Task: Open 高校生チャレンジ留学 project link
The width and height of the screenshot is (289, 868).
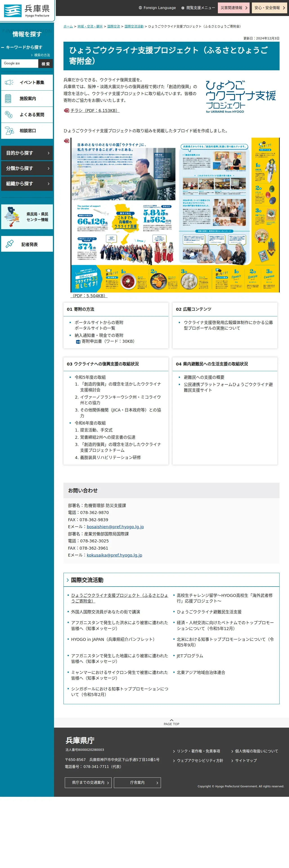Action: (x=225, y=598)
